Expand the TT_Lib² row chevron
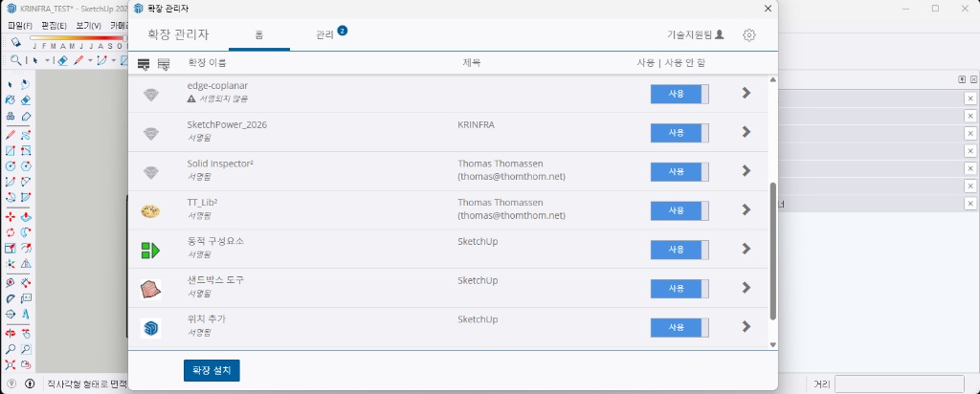980x394 pixels. (746, 209)
